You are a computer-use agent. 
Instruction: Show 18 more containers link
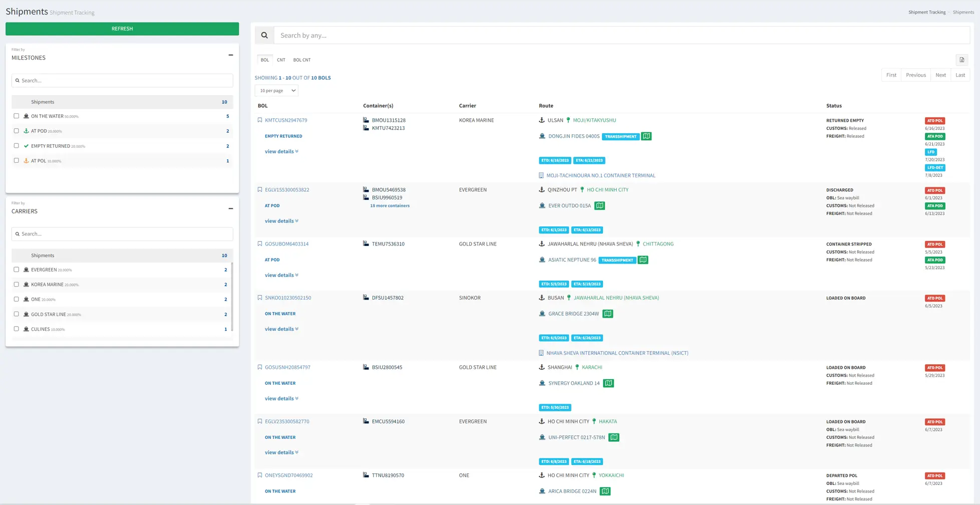tap(390, 205)
